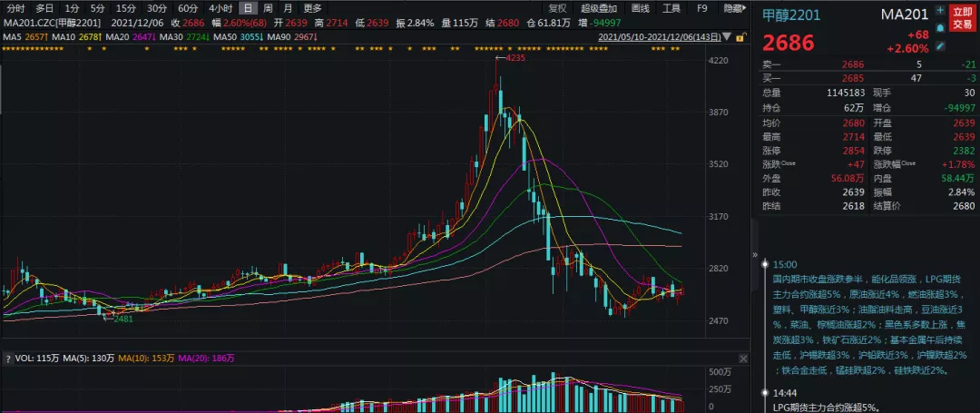This screenshot has height=413, width=980.
Task: Open the 复权 adjustment menu
Action: (x=557, y=8)
